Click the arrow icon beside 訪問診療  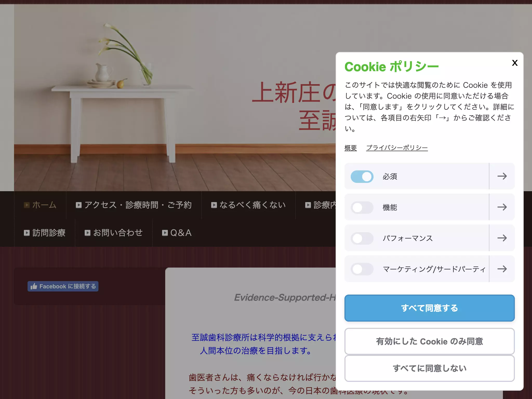(27, 233)
